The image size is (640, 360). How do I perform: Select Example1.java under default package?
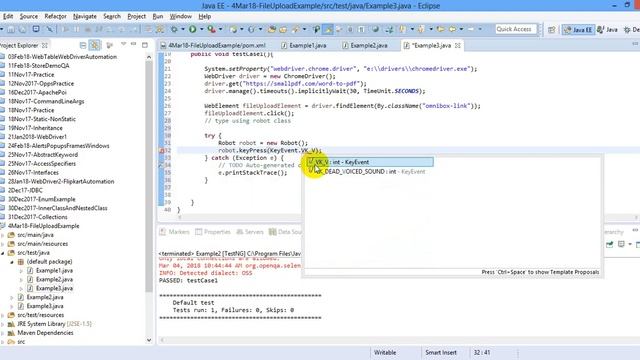(x=54, y=271)
